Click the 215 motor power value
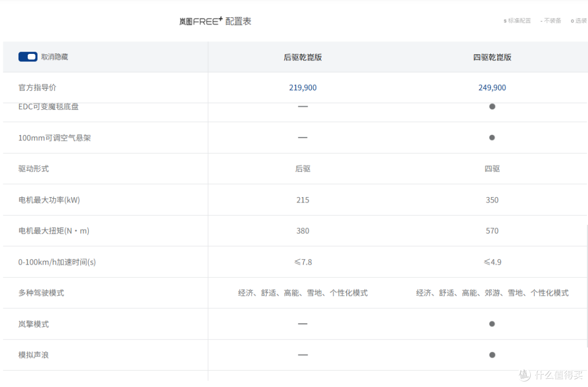 click(303, 200)
